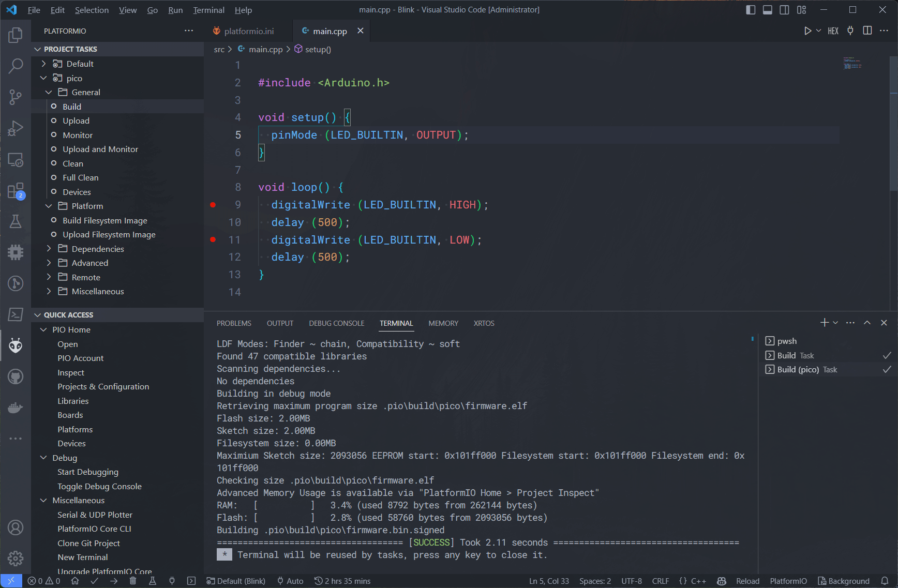Click PlatformIO Home icon in status bar
This screenshot has height=588, width=898.
click(x=75, y=581)
